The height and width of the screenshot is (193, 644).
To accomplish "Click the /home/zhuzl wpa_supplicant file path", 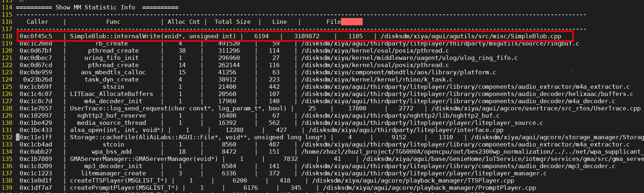I will (472, 152).
